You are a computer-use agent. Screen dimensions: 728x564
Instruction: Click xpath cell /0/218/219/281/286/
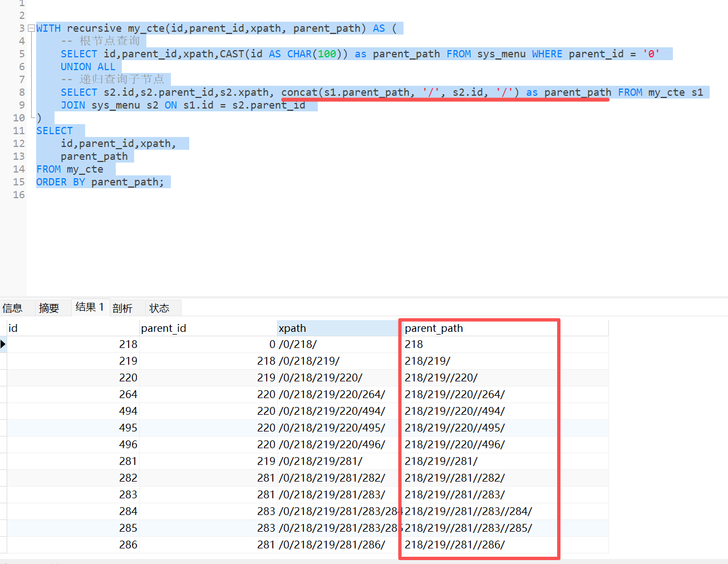tap(340, 545)
